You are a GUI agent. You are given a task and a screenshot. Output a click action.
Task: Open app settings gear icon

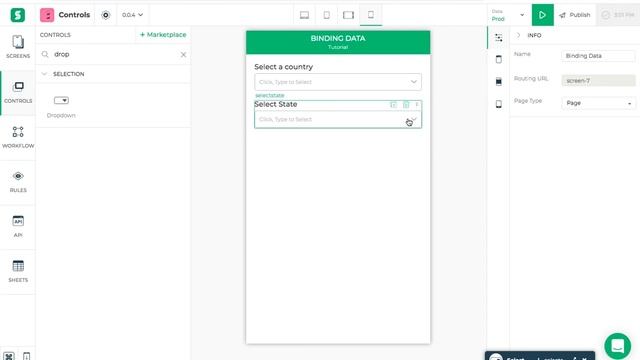pos(106,15)
